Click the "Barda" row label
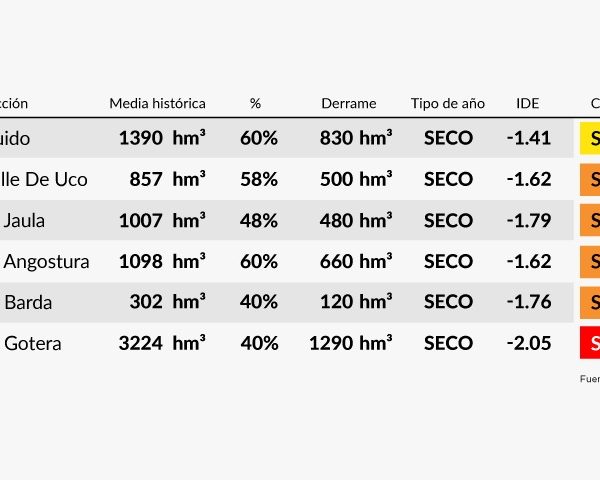Image resolution: width=600 pixels, height=480 pixels. tap(28, 302)
